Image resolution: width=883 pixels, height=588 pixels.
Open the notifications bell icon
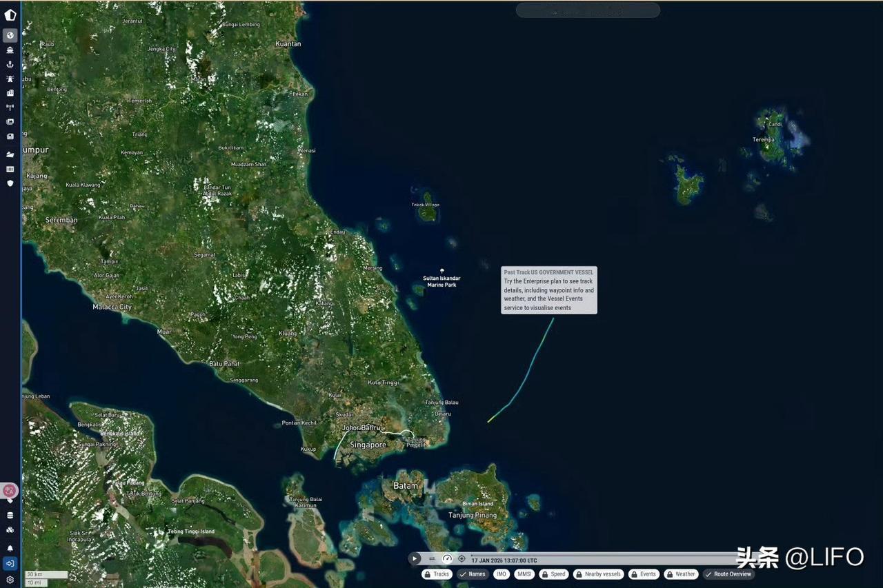(10, 548)
